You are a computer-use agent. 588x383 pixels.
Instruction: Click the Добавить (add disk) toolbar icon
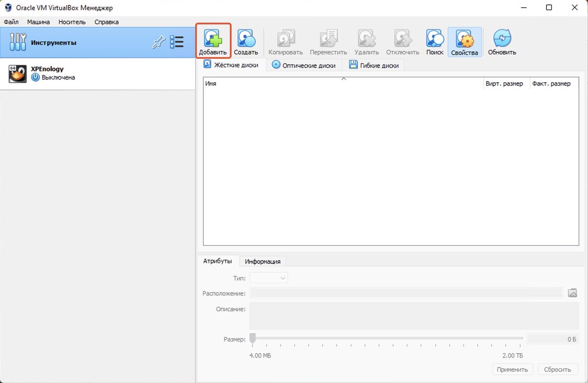click(213, 38)
